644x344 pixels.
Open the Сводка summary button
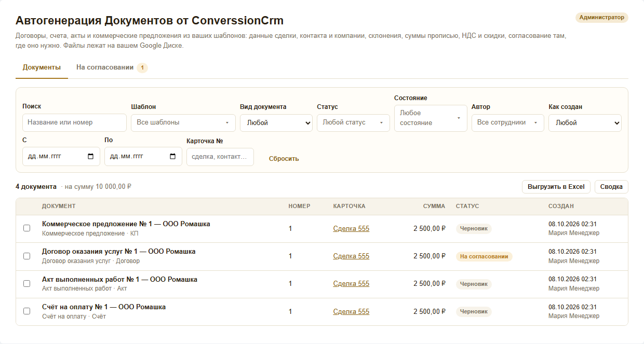[x=611, y=187]
